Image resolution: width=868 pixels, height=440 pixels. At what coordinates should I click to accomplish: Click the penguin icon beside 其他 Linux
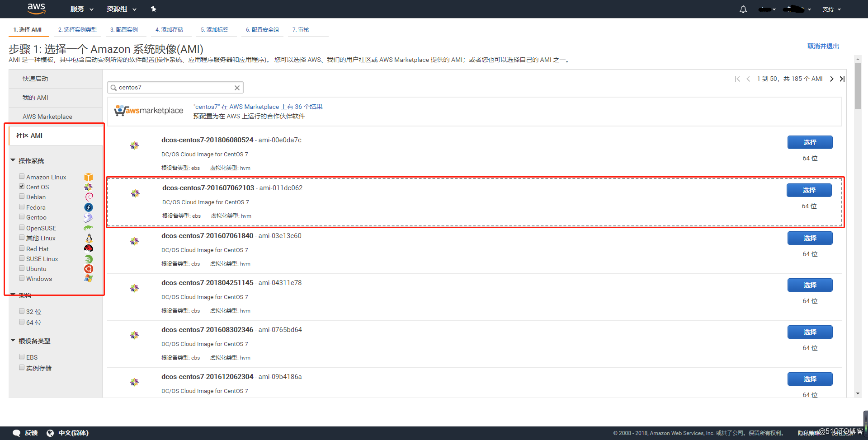pyautogui.click(x=89, y=238)
